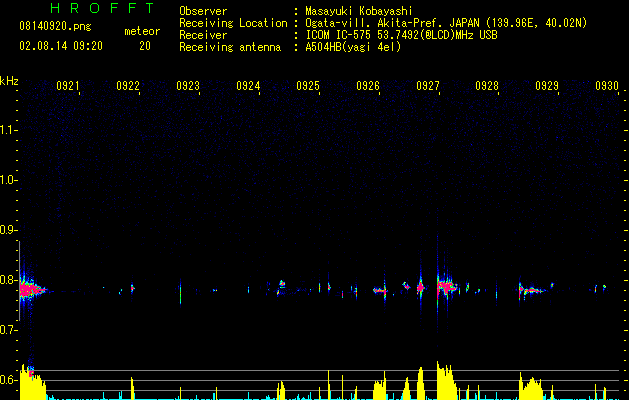
Task: Click the 0923 time marker
Action: pyautogui.click(x=188, y=86)
